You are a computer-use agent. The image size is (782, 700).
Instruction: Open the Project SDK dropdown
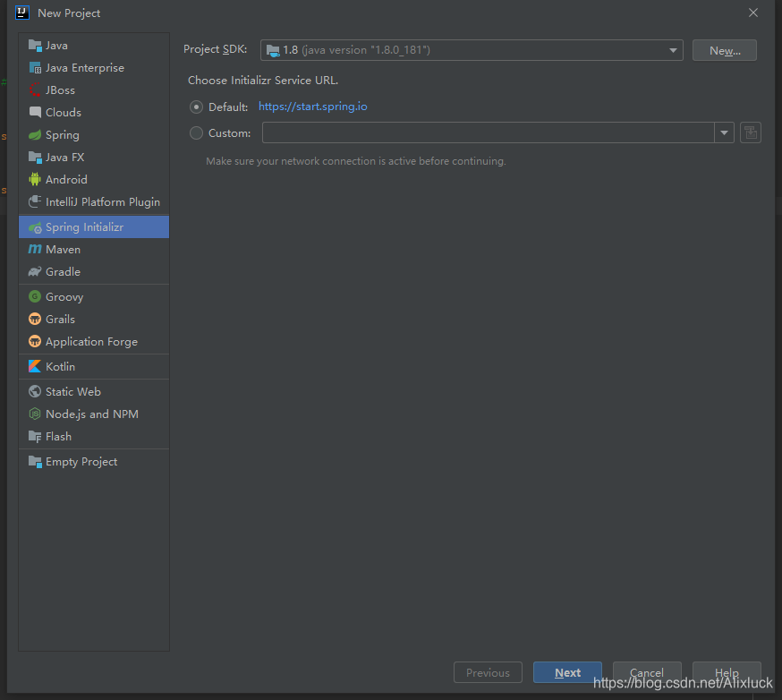point(472,50)
